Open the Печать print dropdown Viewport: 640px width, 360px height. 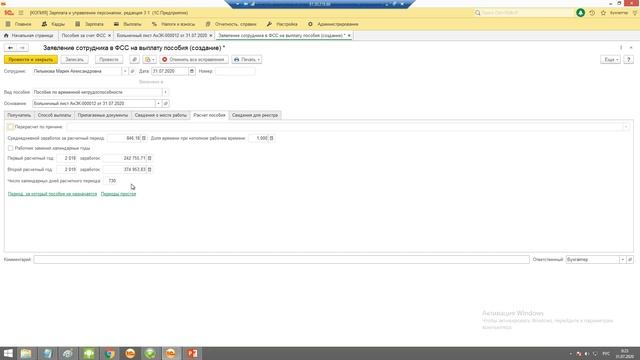247,60
